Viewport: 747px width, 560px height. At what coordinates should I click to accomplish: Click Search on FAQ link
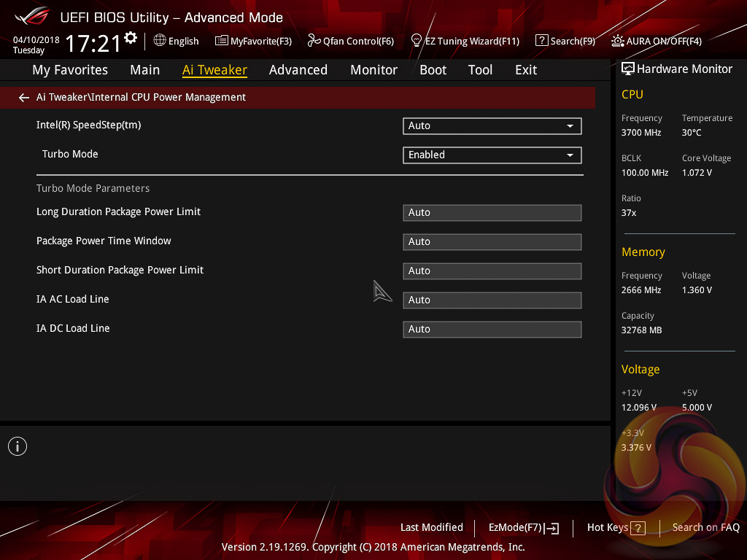point(705,527)
